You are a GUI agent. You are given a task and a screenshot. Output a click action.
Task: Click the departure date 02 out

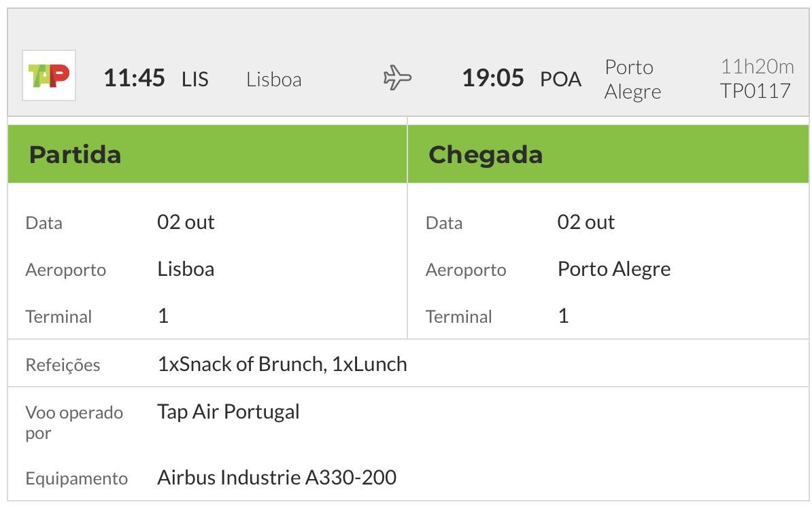186,222
